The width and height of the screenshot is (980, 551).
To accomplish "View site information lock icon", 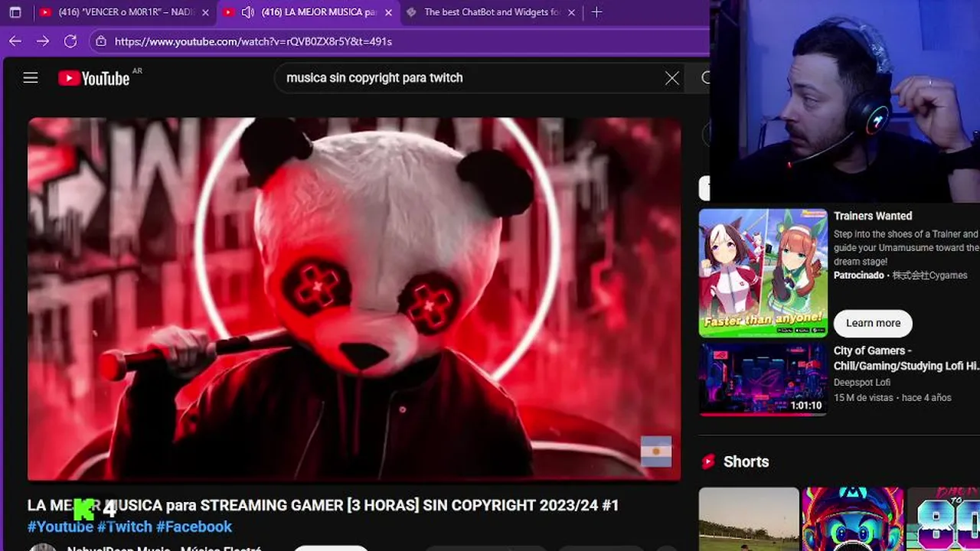I will tap(101, 41).
